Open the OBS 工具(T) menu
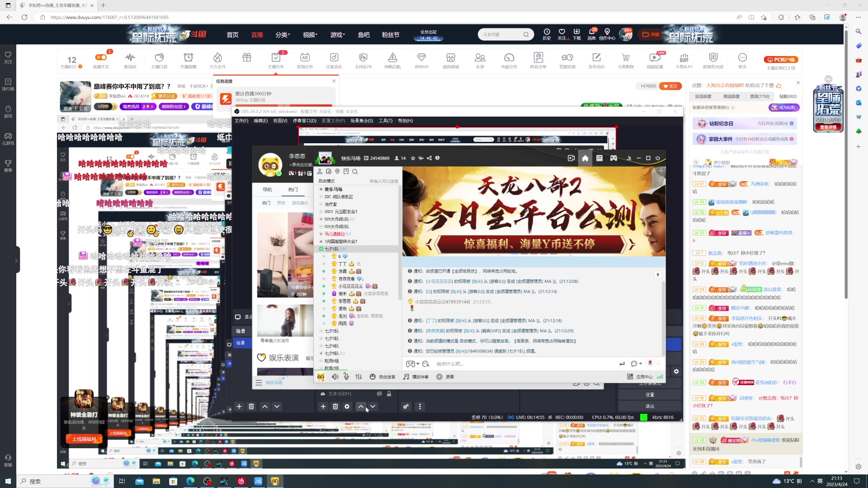This screenshot has height=488, width=868. [x=385, y=121]
